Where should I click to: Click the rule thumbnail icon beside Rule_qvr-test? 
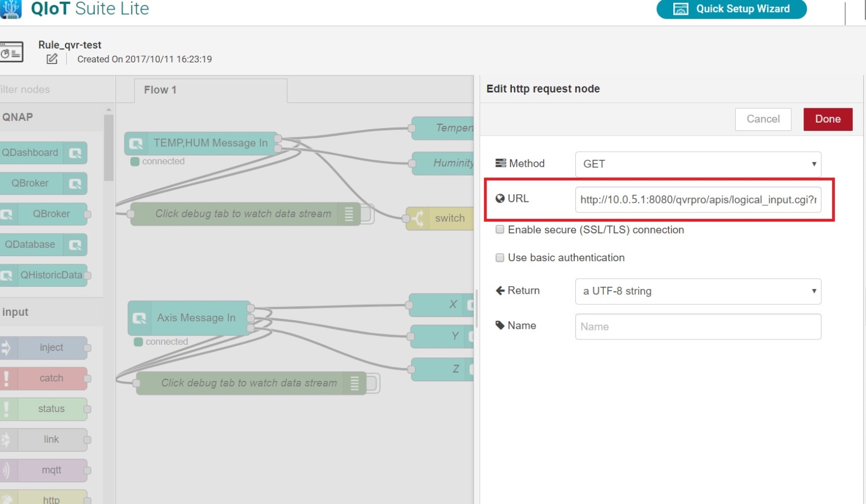pos(11,53)
